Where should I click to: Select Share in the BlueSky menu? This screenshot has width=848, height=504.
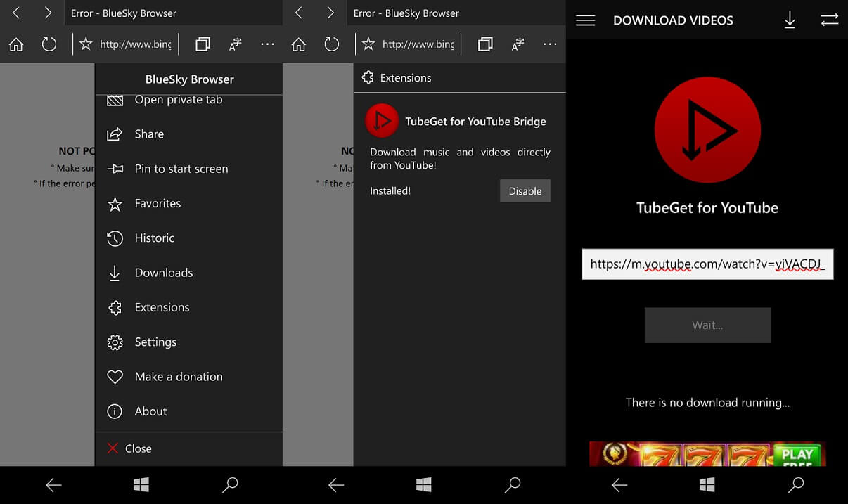[x=188, y=134]
